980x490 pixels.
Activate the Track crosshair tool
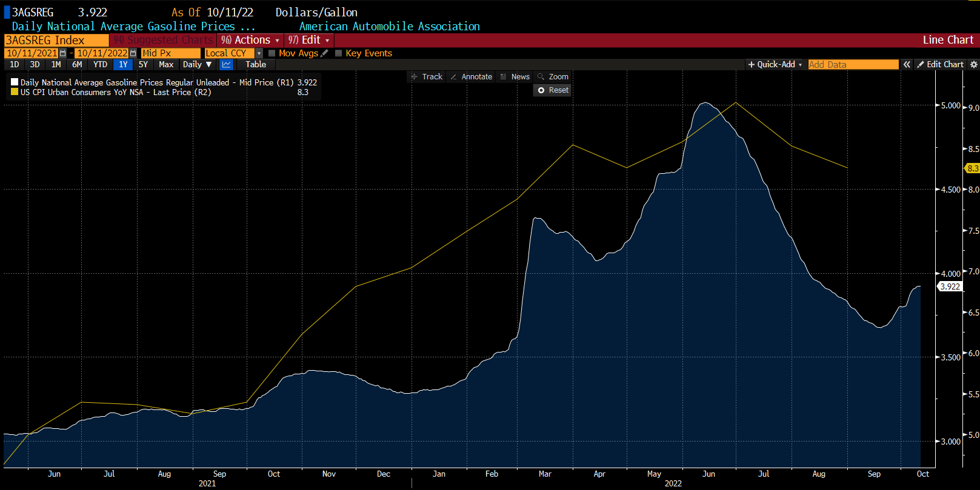click(x=427, y=77)
